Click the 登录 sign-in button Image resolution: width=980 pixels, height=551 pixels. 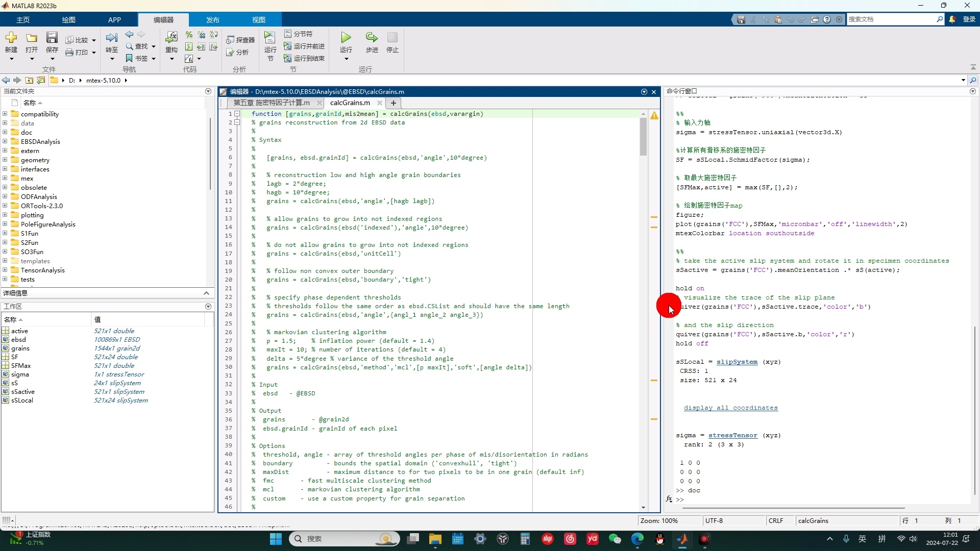click(969, 19)
